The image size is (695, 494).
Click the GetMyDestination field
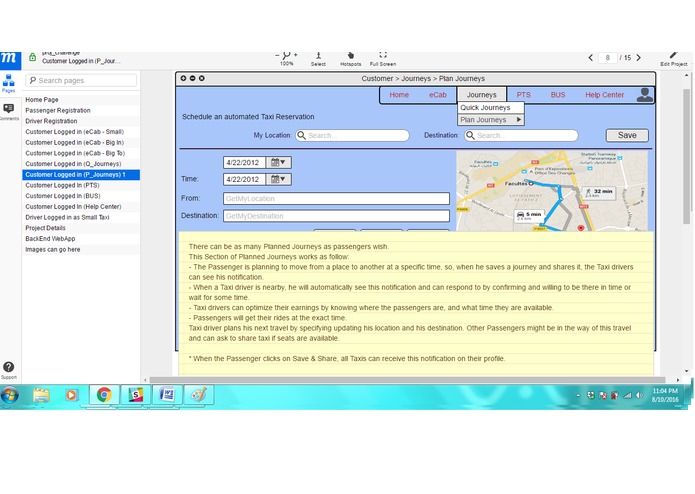point(336,216)
